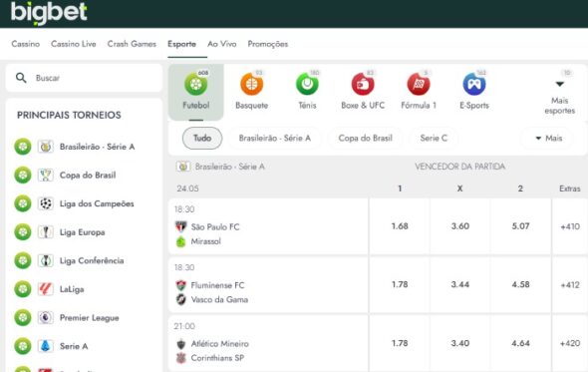Image resolution: width=588 pixels, height=372 pixels.
Task: Click Vasco da Gama team crest
Action: (181, 299)
